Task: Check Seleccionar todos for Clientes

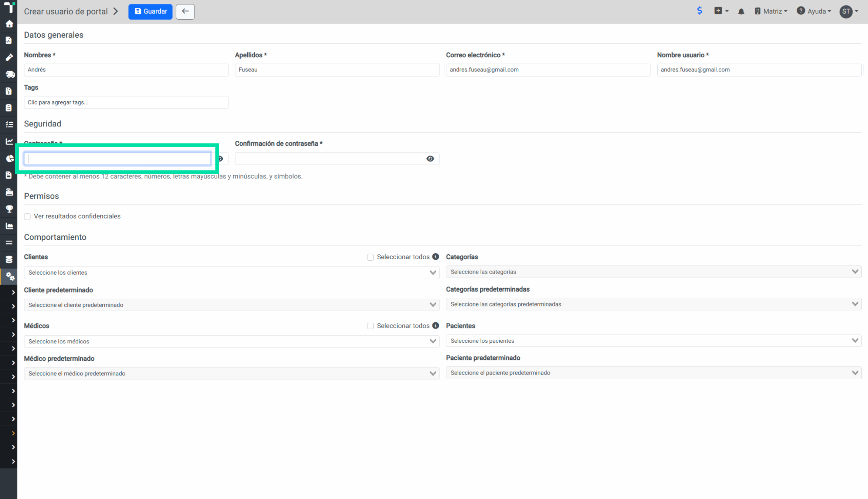Action: 370,257
